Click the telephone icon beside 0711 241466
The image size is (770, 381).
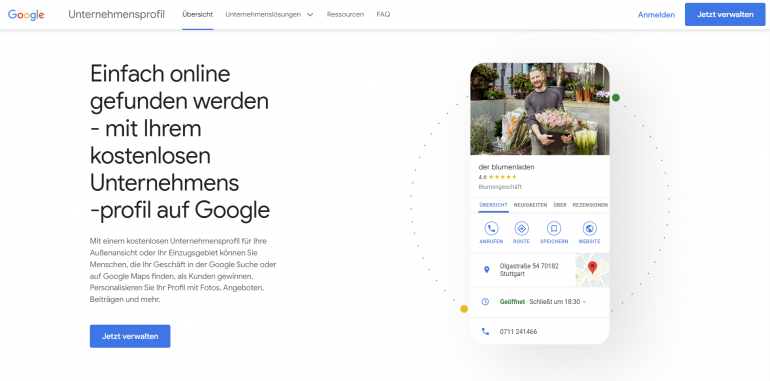(486, 331)
